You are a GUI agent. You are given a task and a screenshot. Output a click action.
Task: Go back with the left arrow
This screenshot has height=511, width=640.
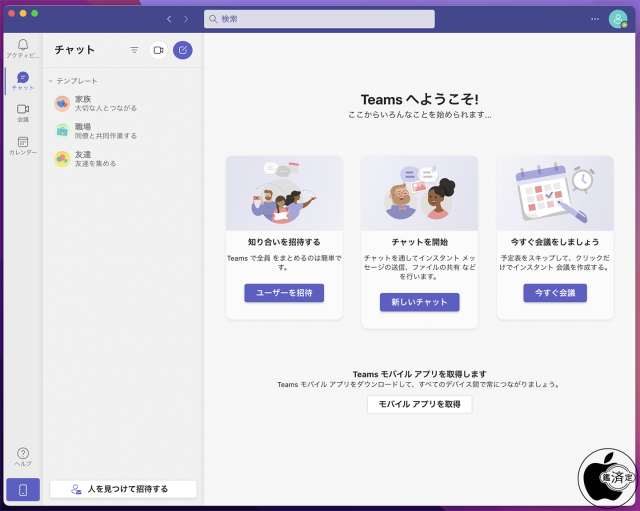[x=169, y=19]
